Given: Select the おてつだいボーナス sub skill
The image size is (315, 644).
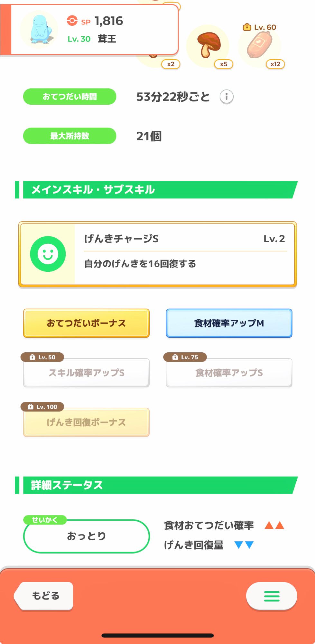Looking at the screenshot, I should coord(86,323).
